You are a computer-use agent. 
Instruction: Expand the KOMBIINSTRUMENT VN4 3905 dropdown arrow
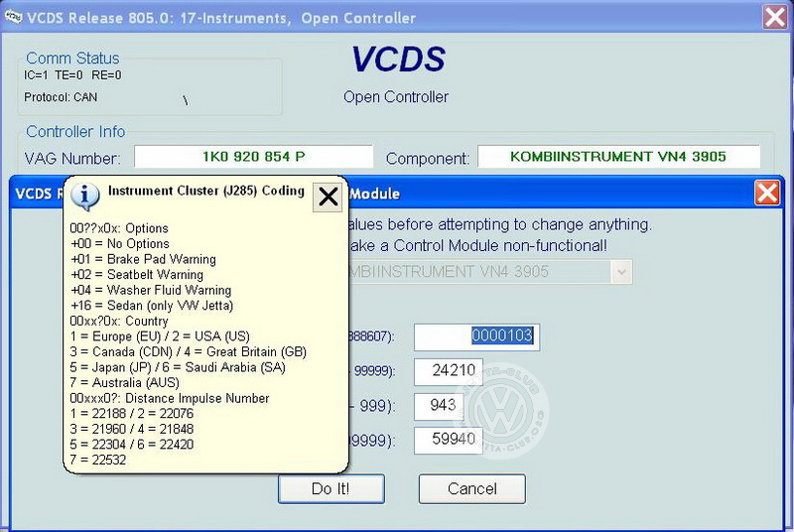click(621, 272)
